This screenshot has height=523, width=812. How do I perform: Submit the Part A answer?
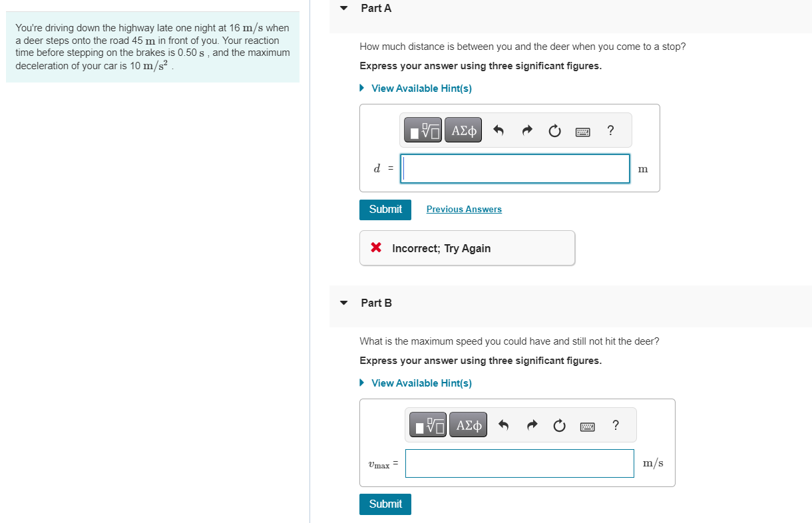click(385, 210)
